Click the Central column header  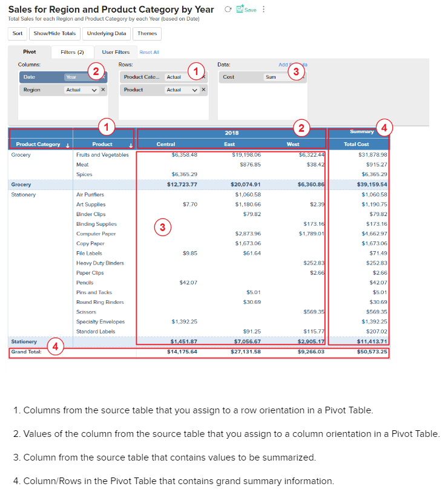[166, 145]
